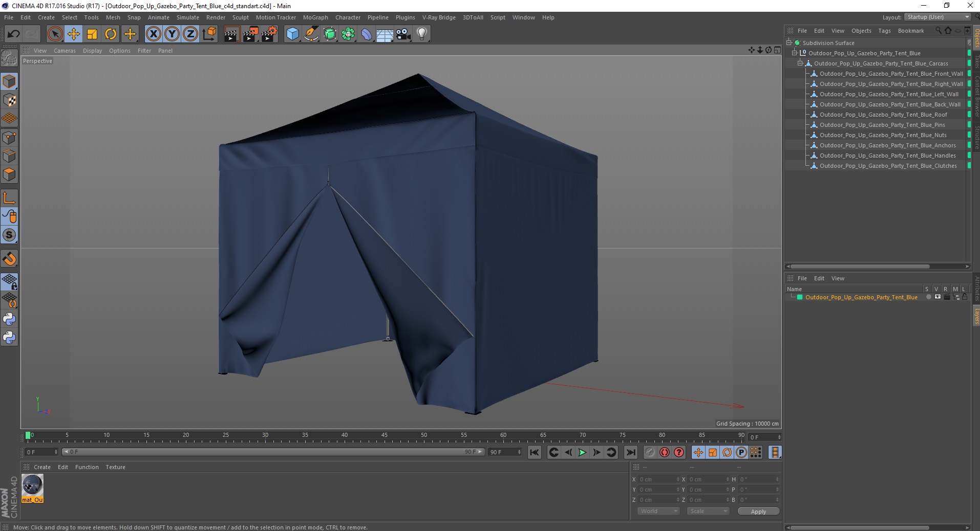The width and height of the screenshot is (980, 531).
Task: Play the animation forward
Action: [x=582, y=452]
